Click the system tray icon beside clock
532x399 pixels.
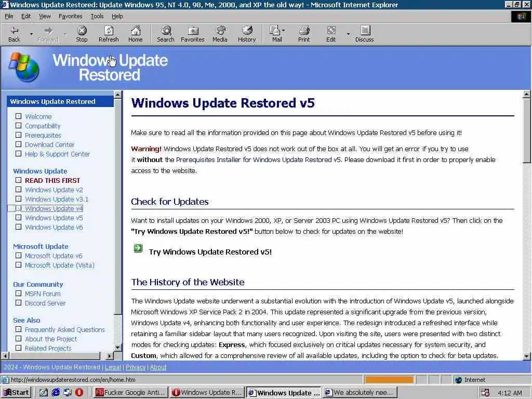point(485,393)
